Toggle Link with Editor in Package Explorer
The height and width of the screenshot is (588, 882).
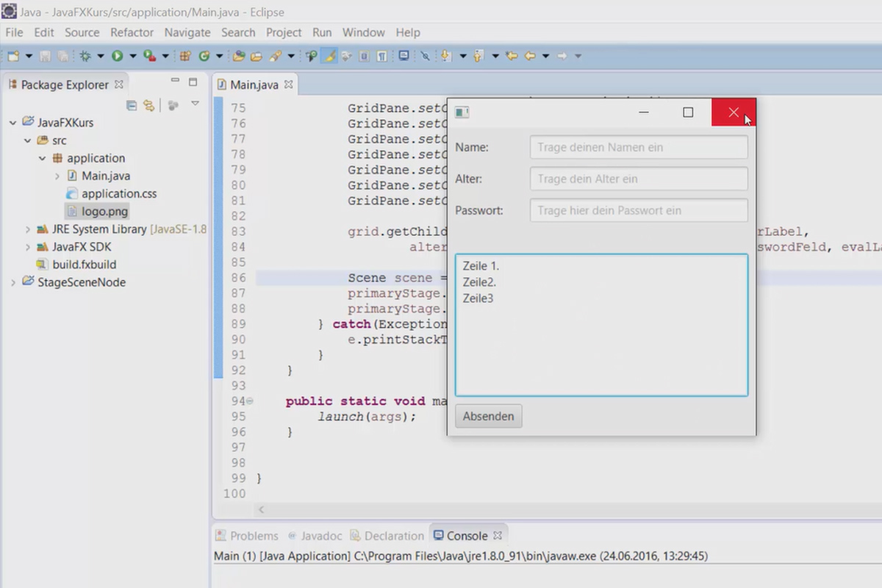[148, 105]
